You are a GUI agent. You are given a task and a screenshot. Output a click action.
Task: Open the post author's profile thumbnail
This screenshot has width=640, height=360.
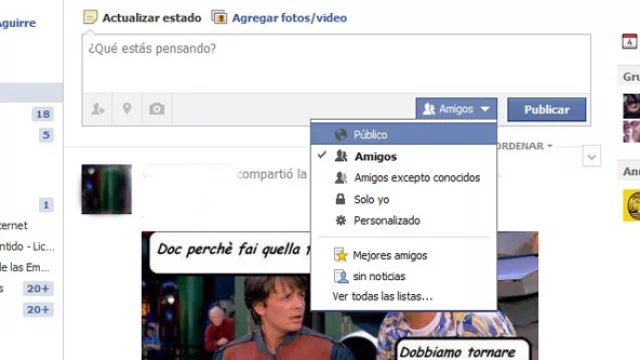pyautogui.click(x=107, y=189)
